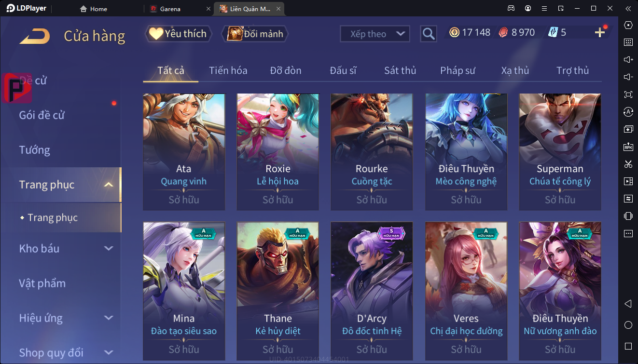Click the gold coin currency icon
Viewport: 638px width, 364px height.
click(455, 32)
